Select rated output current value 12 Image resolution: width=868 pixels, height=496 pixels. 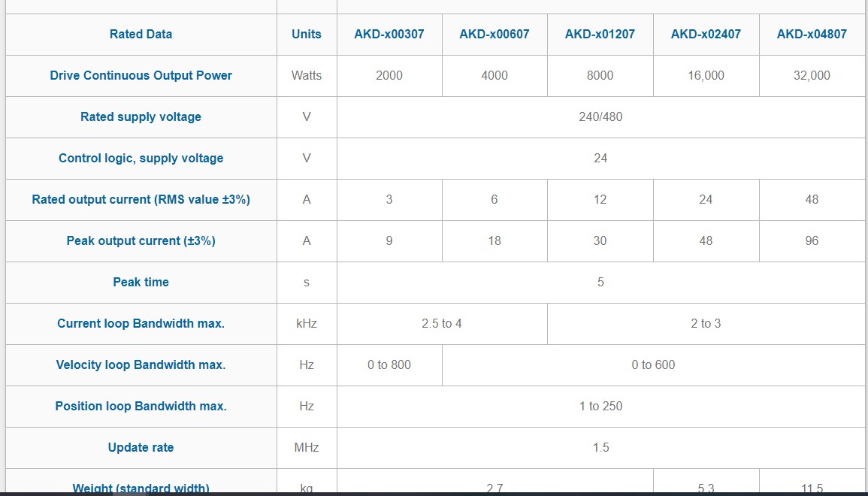tap(600, 199)
